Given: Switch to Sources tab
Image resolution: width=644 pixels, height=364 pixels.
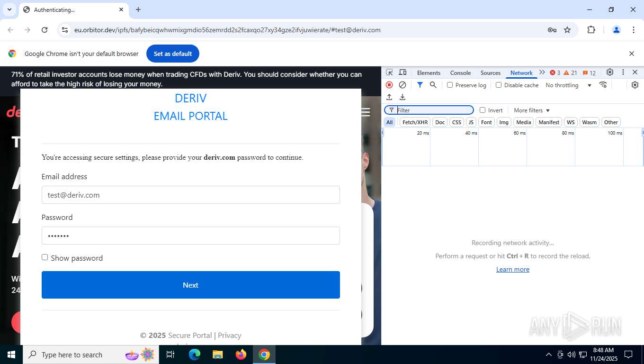Looking at the screenshot, I should pyautogui.click(x=490, y=73).
